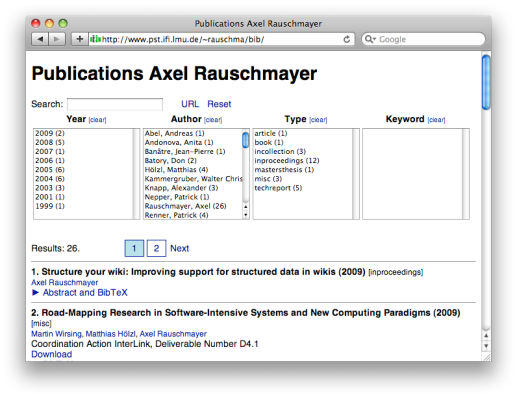
Task: Select author Knapp, Alexander (3)
Action: (x=181, y=188)
